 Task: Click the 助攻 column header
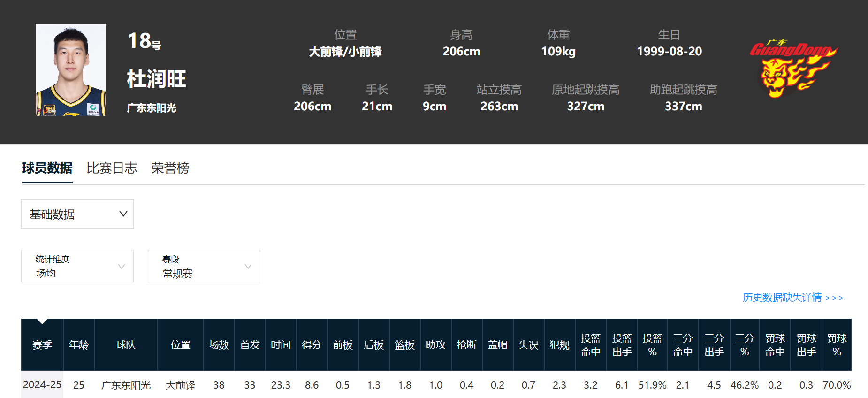pos(436,345)
